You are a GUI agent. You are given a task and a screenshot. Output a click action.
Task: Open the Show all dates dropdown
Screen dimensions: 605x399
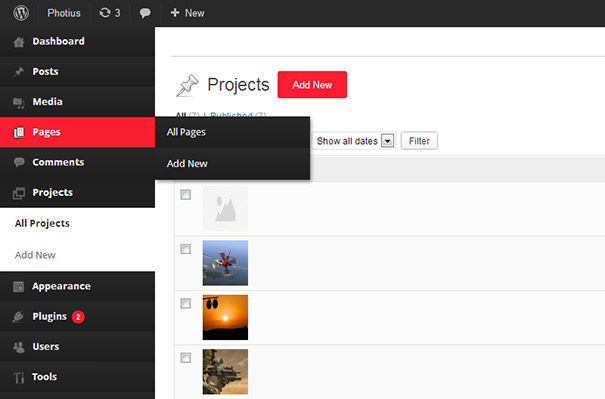pos(354,141)
